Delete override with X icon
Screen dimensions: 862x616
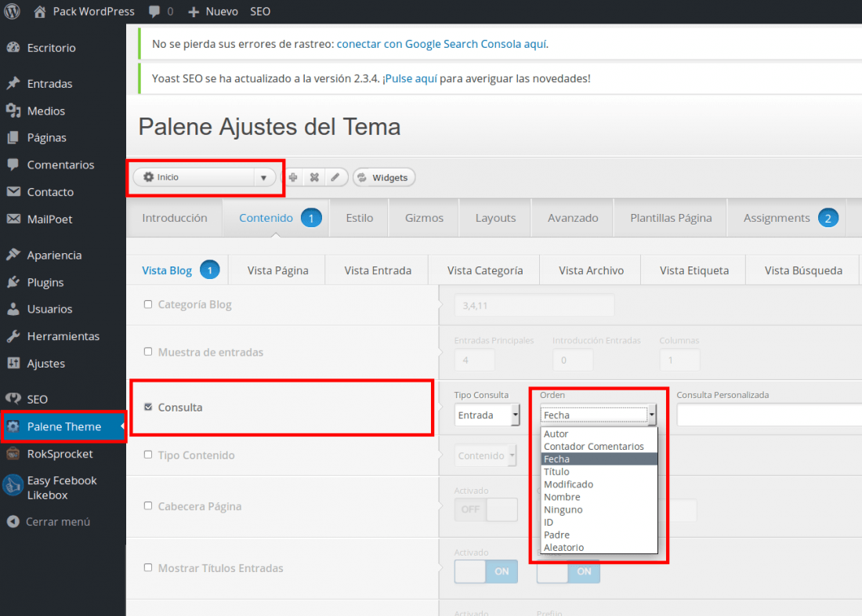point(314,177)
